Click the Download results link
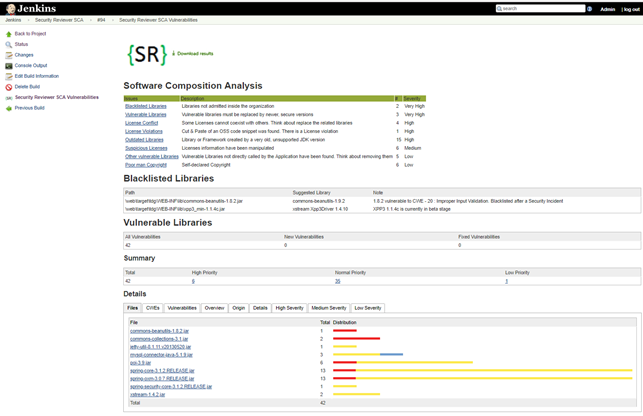 coord(195,54)
